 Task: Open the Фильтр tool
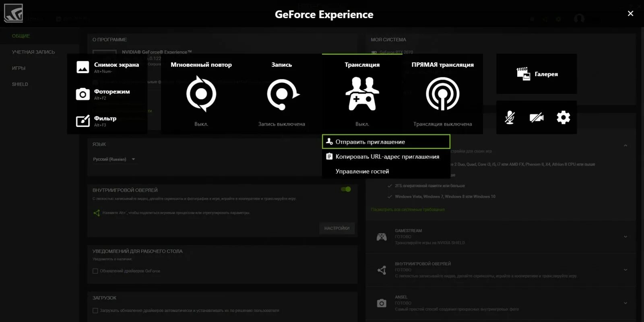pyautogui.click(x=97, y=121)
